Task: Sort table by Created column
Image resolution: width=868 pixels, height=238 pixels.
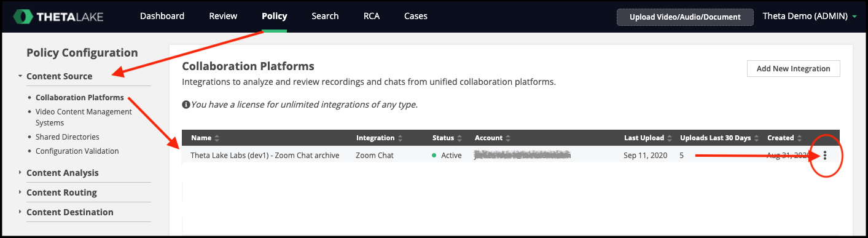Action: point(784,138)
